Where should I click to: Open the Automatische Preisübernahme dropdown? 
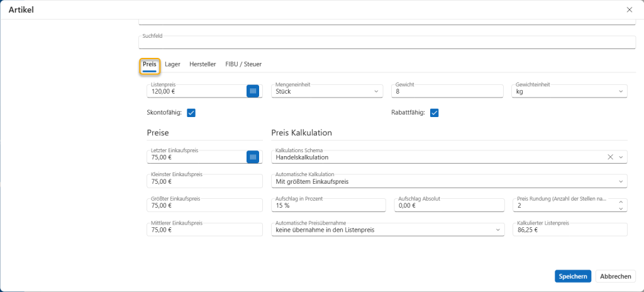[499, 230]
